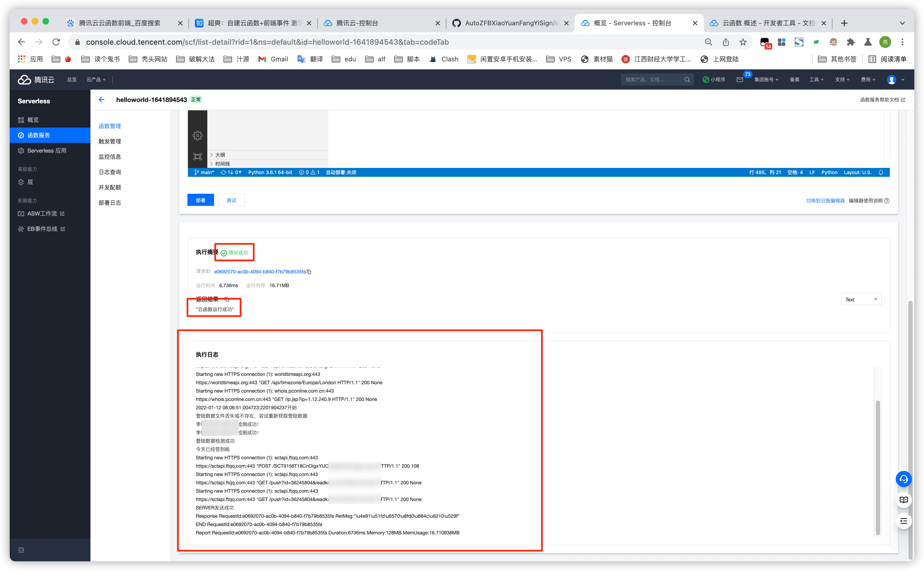Open the 云产品 dropdown menu
This screenshot has width=924, height=571.
coord(96,80)
